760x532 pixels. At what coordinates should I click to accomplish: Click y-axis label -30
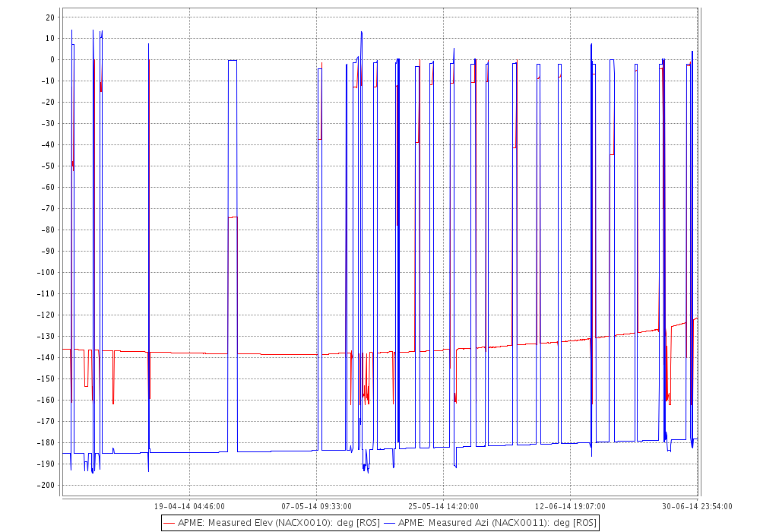tap(48, 124)
